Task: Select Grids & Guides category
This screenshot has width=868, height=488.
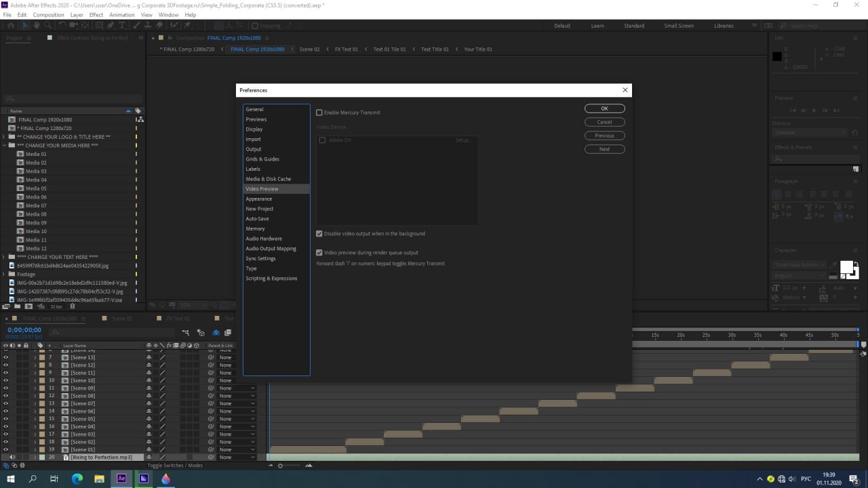Action: [x=276, y=159]
